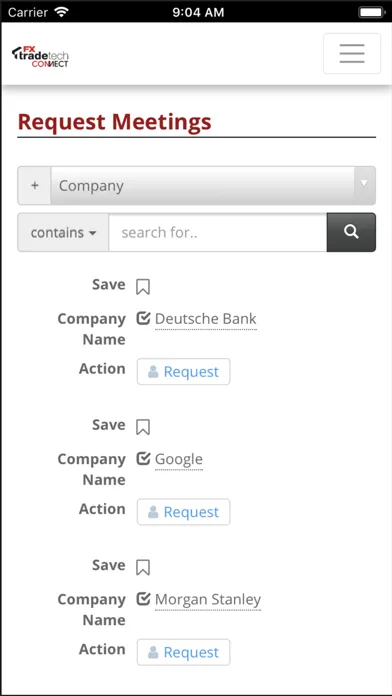Viewport: 392px width, 696px height.
Task: Bookmark the Google entry
Action: pos(143,427)
